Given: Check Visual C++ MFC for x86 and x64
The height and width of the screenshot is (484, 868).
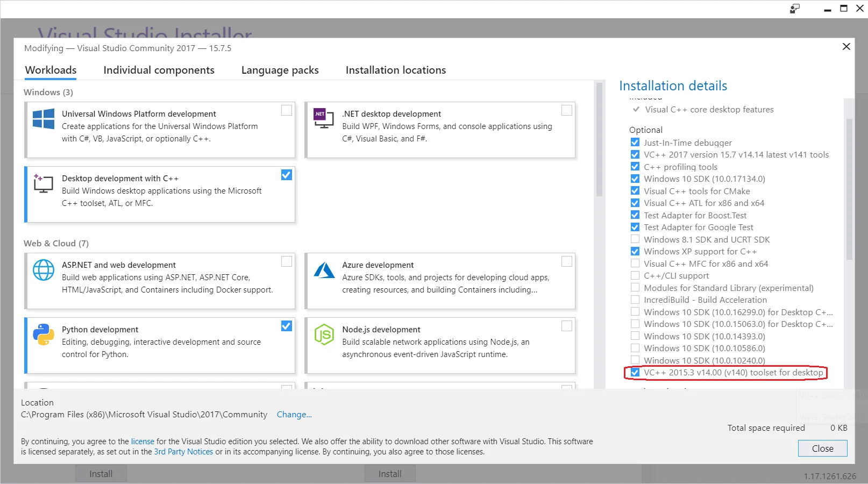Looking at the screenshot, I should click(635, 264).
